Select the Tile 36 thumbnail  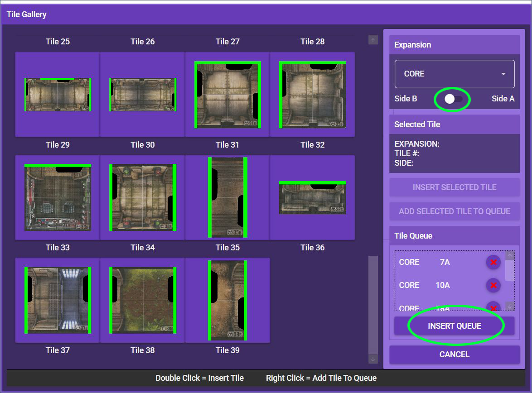313,198
